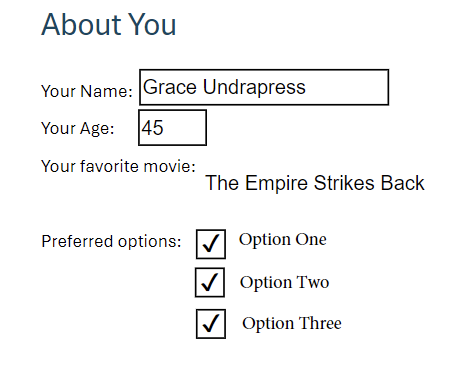The width and height of the screenshot is (459, 369).
Task: Disable the Option Three checkbox
Action: coord(211,324)
